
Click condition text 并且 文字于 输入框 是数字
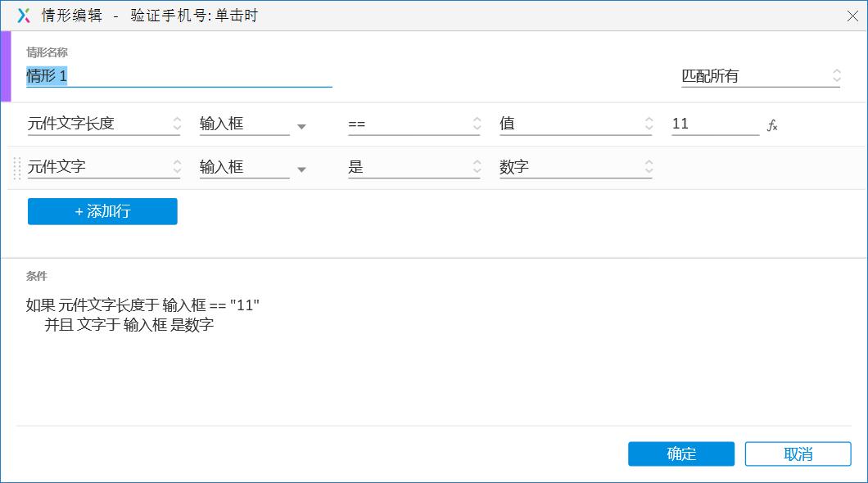[129, 325]
